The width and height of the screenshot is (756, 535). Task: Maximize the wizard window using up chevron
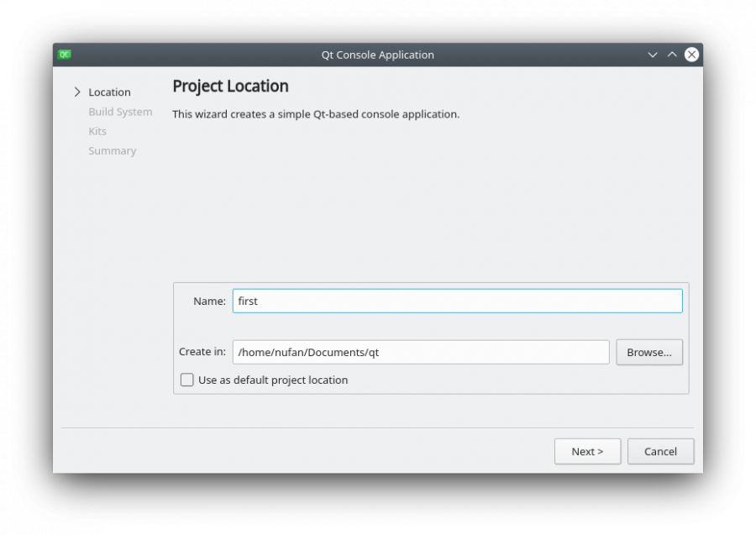coord(672,55)
